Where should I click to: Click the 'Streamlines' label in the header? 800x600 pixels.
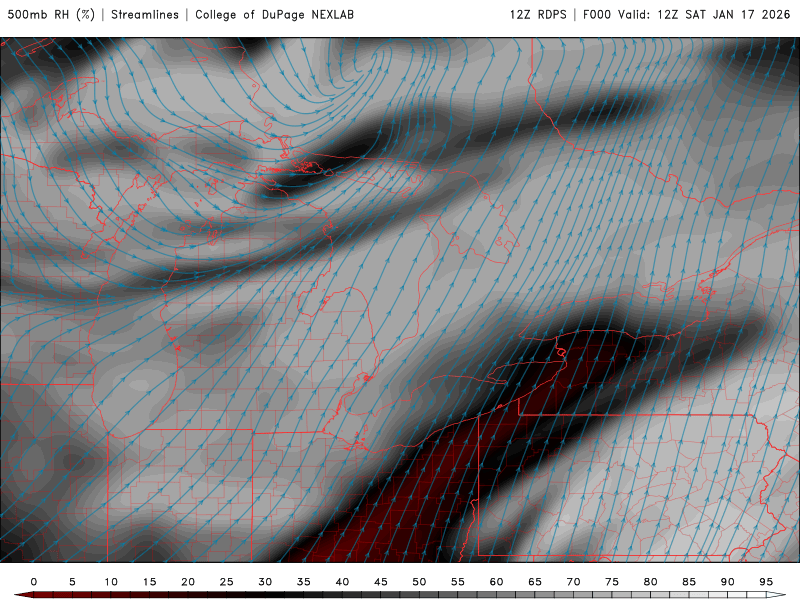pos(145,15)
